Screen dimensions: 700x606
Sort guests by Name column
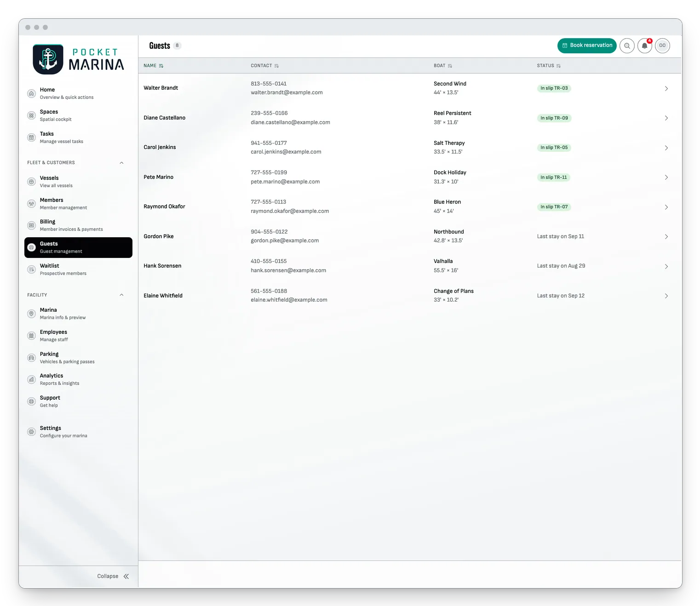coord(154,66)
